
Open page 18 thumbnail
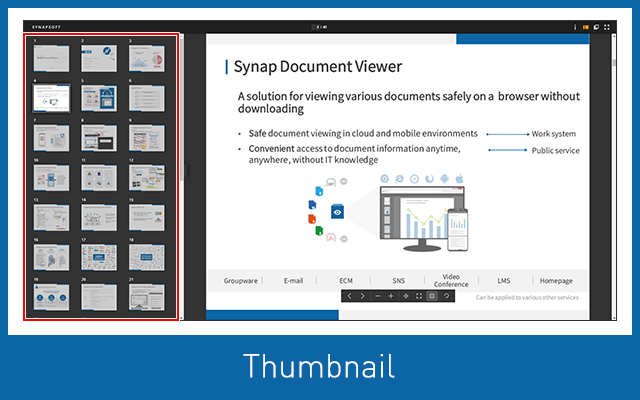point(147,257)
